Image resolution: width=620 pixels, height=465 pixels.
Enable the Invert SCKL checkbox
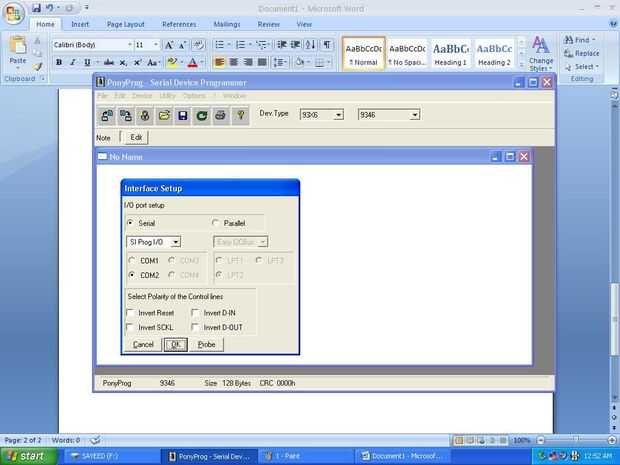tap(130, 327)
